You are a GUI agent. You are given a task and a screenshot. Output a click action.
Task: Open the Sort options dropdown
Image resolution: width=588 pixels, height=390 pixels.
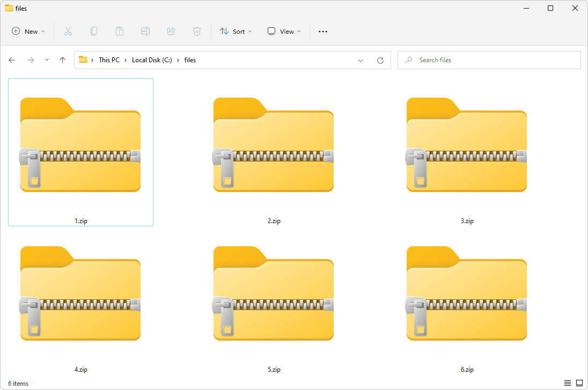236,31
